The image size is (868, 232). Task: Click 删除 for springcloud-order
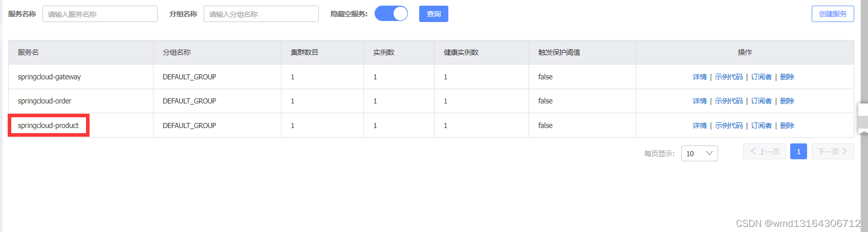787,101
